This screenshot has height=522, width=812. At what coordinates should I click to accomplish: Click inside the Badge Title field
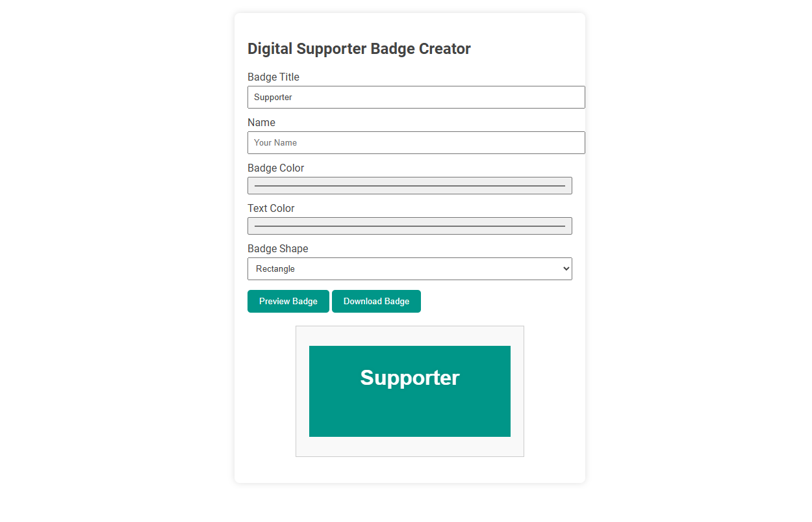416,97
